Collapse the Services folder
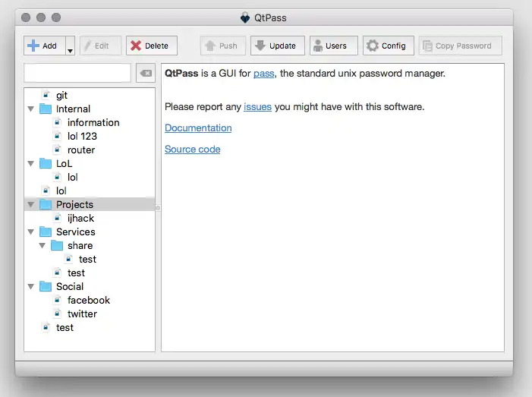This screenshot has height=397, width=532. [31, 232]
